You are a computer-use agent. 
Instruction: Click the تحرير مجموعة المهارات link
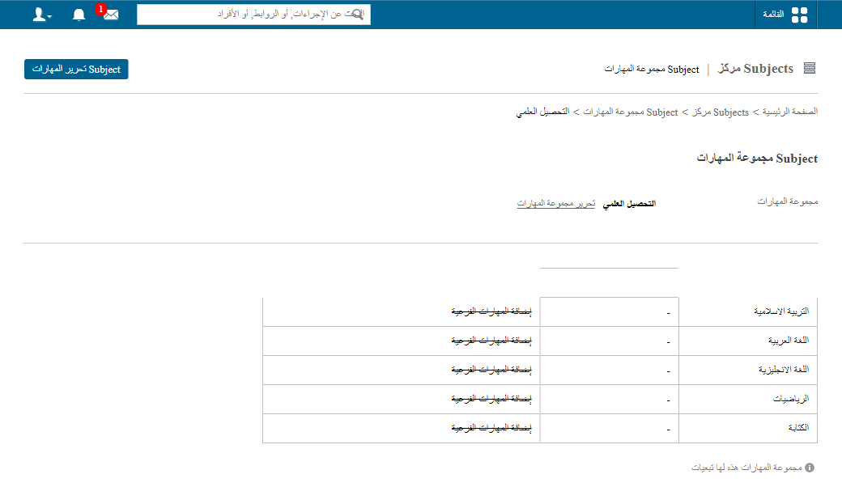[555, 203]
